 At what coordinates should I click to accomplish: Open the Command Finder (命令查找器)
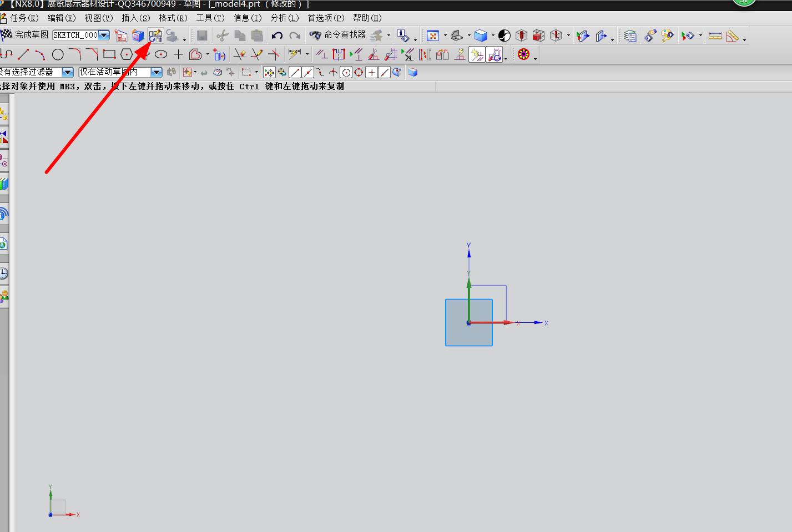(338, 36)
